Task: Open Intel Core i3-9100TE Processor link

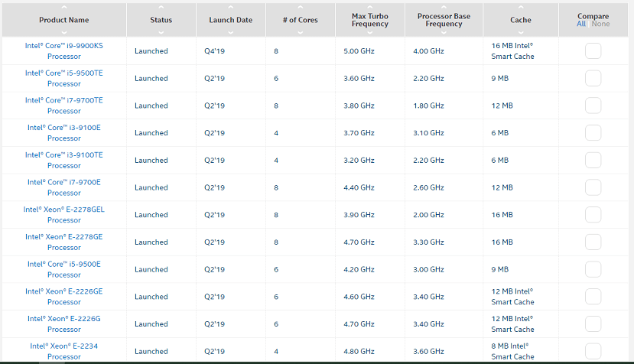Action: [x=64, y=160]
